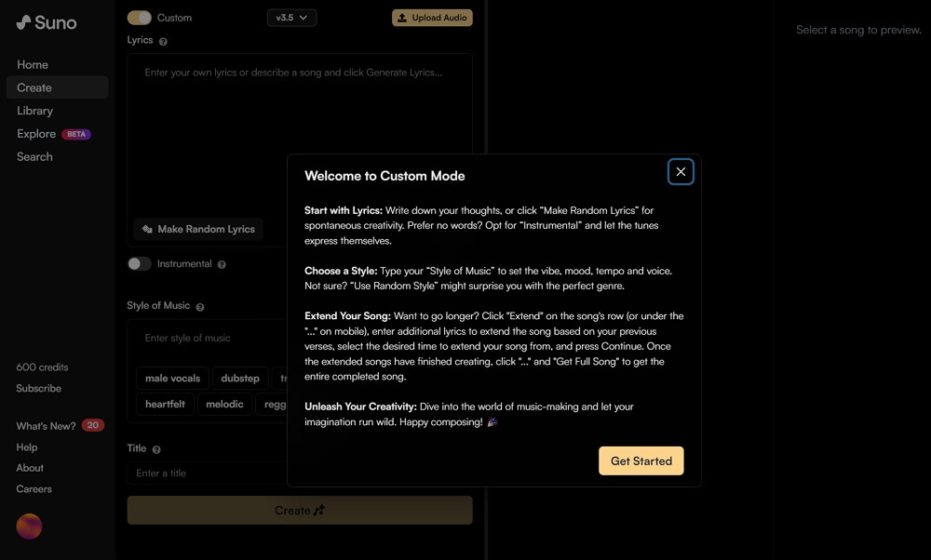Image resolution: width=931 pixels, height=560 pixels.
Task: Select the male vocals style tag
Action: (172, 379)
